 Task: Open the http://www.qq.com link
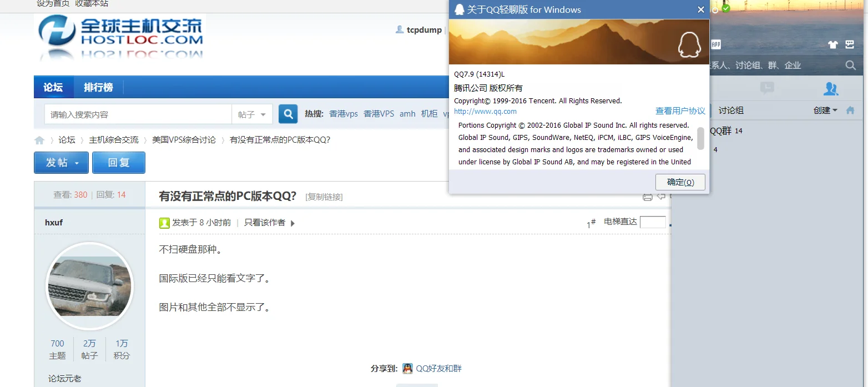(x=485, y=111)
